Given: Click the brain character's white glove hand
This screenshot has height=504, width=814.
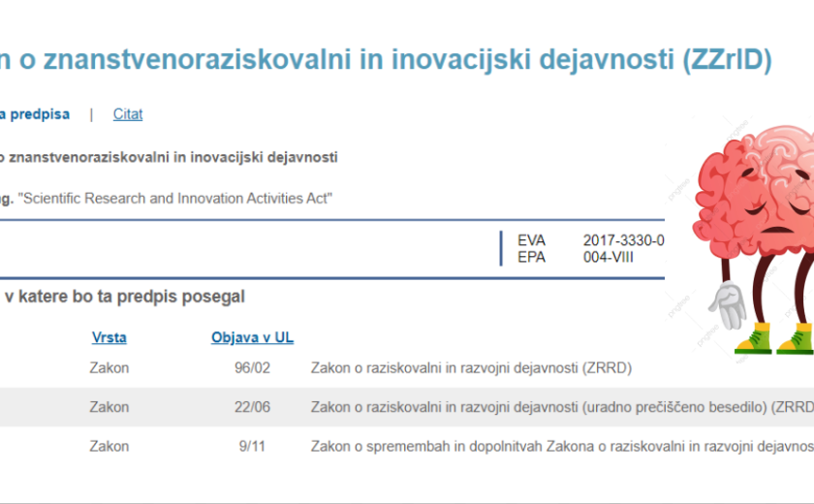Looking at the screenshot, I should [x=730, y=306].
